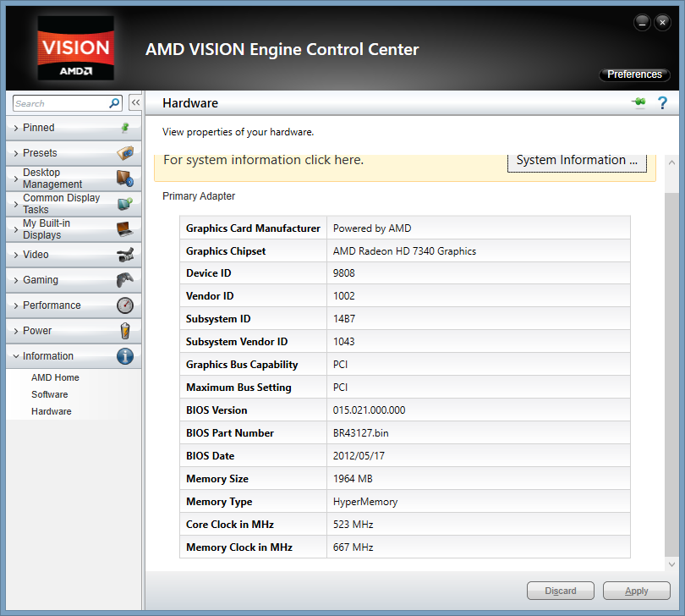685x616 pixels.
Task: Collapse the Information section
Action: click(74, 356)
